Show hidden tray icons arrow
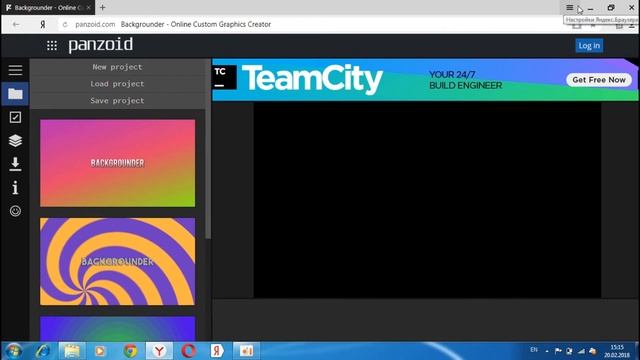Viewport: 640px width, 360px height. coord(547,351)
